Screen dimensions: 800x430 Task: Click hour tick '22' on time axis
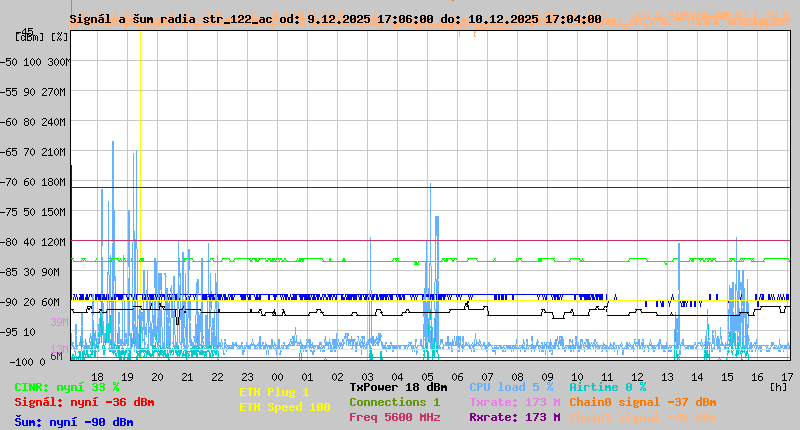[217, 377]
